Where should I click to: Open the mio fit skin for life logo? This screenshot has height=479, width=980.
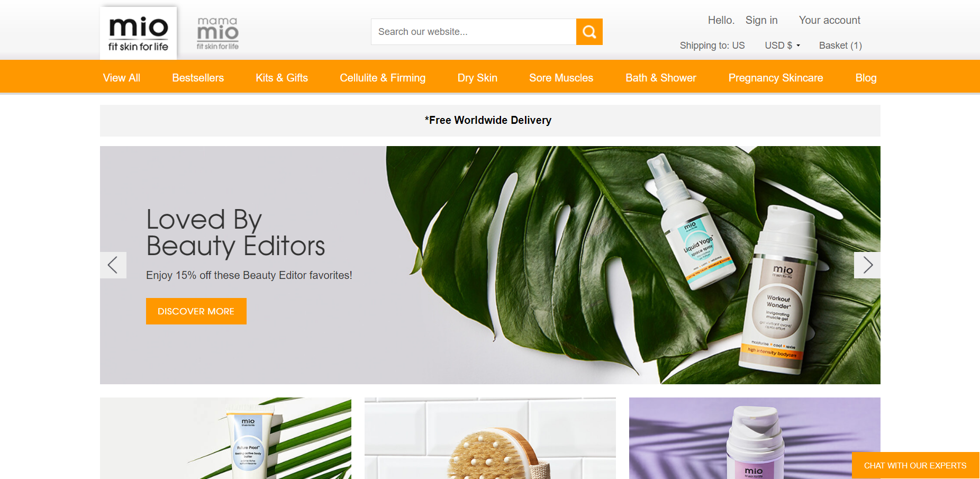(x=138, y=33)
